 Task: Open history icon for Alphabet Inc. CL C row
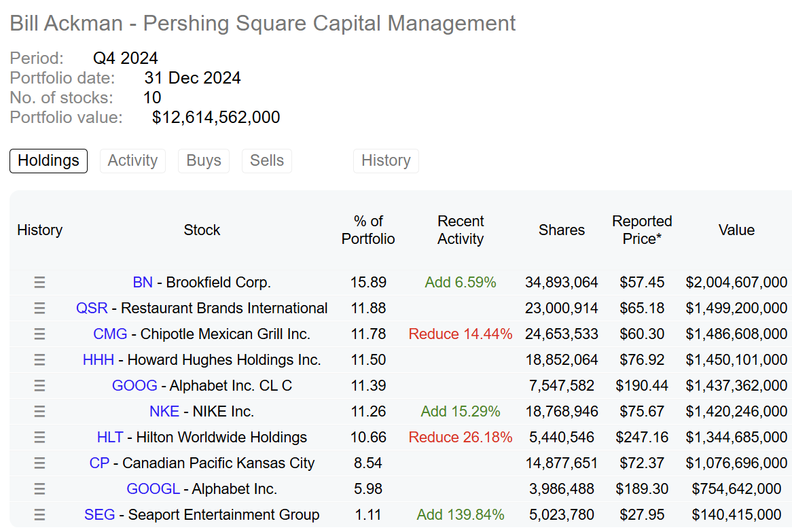pyautogui.click(x=39, y=385)
